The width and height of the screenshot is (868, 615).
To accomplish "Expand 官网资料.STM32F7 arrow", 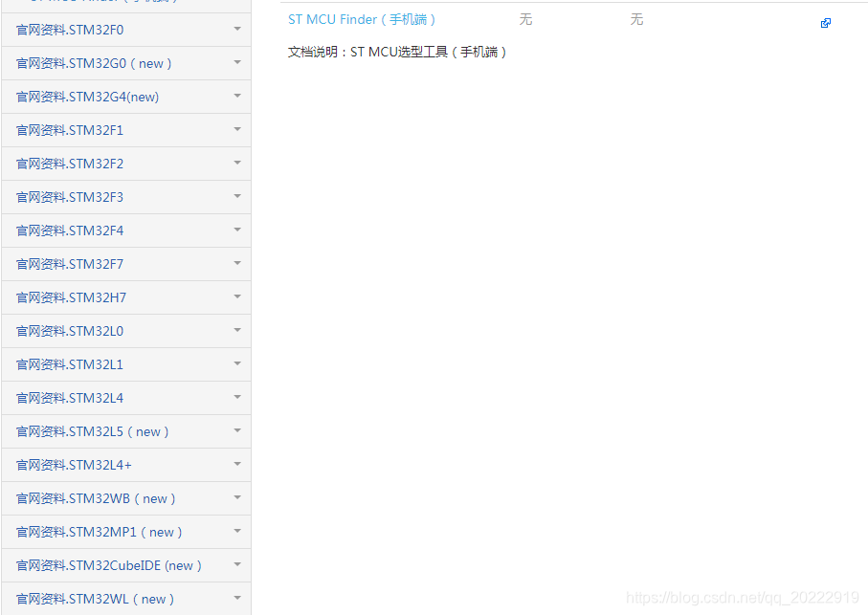I will tap(237, 263).
